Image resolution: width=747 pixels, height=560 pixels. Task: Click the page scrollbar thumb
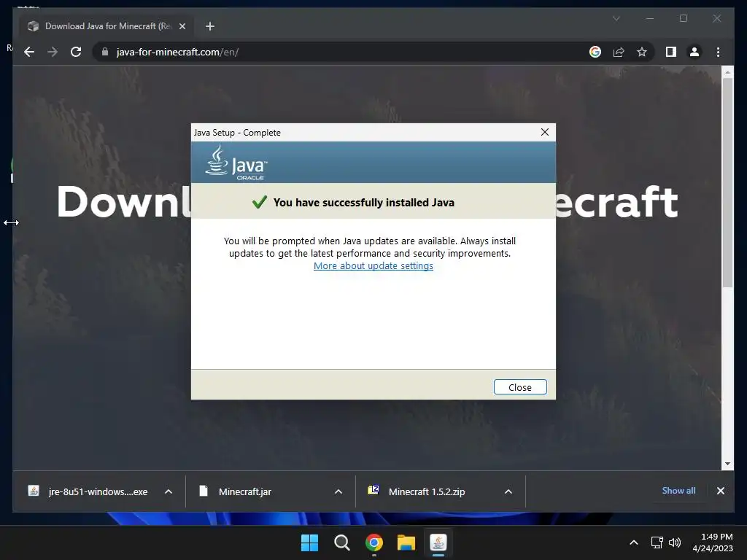pos(727,182)
